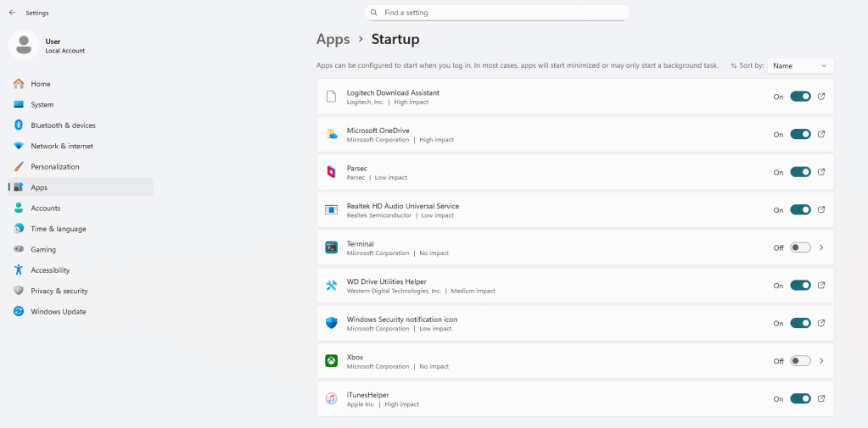868x428 pixels.
Task: Expand Xbox entry with the chevron
Action: click(x=821, y=360)
